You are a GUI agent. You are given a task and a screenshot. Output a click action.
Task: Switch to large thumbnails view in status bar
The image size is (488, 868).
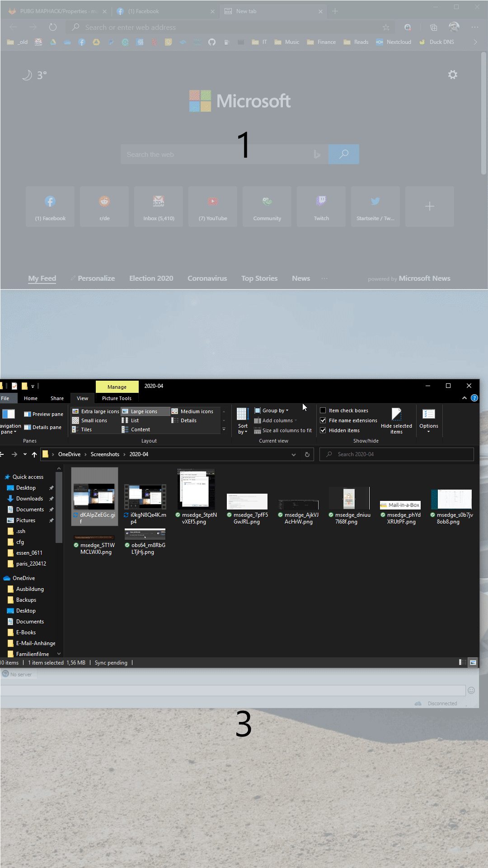point(473,662)
